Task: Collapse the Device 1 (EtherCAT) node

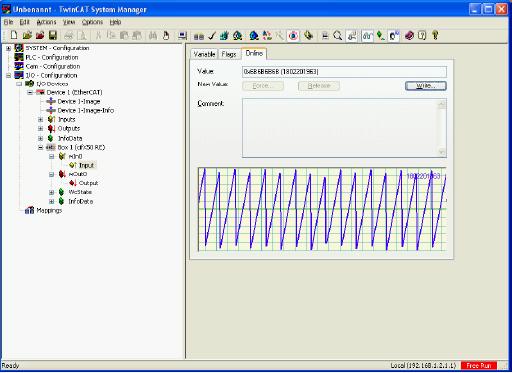Action: click(x=30, y=92)
